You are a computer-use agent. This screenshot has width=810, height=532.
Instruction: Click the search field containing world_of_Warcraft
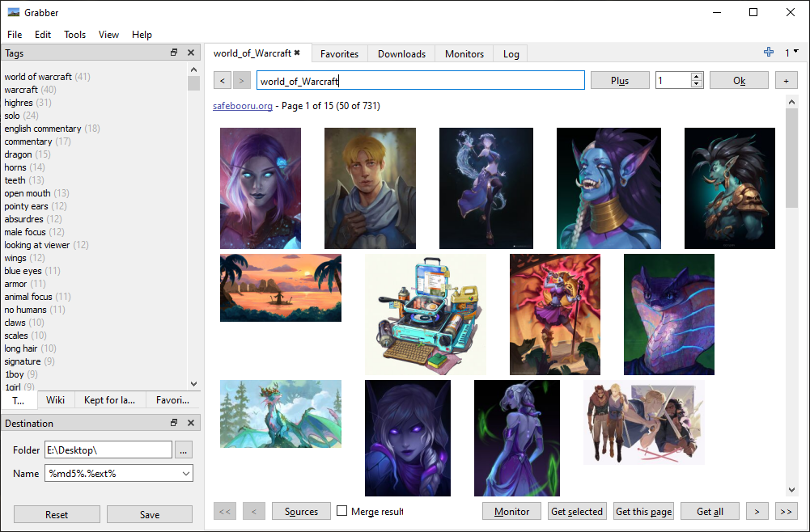point(421,81)
